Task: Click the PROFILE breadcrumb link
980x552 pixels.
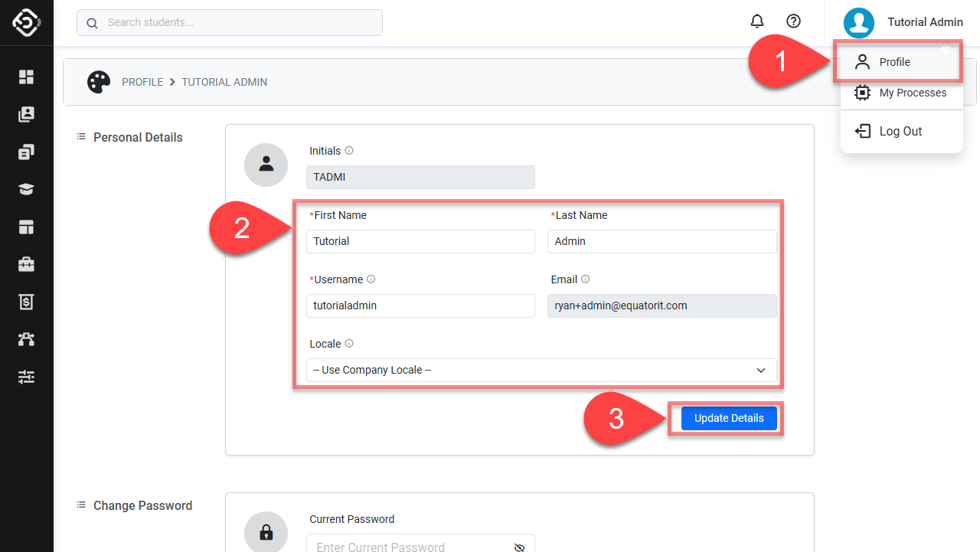Action: tap(142, 82)
